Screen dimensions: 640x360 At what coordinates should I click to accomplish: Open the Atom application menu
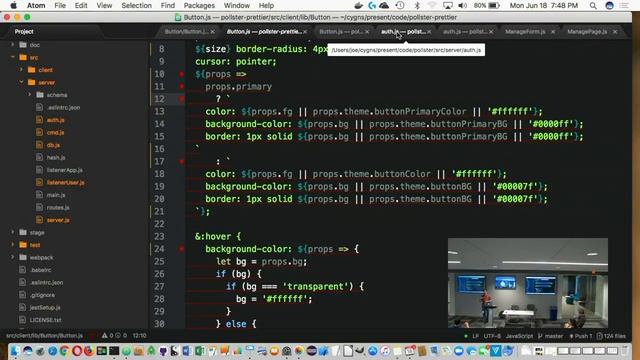(x=36, y=5)
